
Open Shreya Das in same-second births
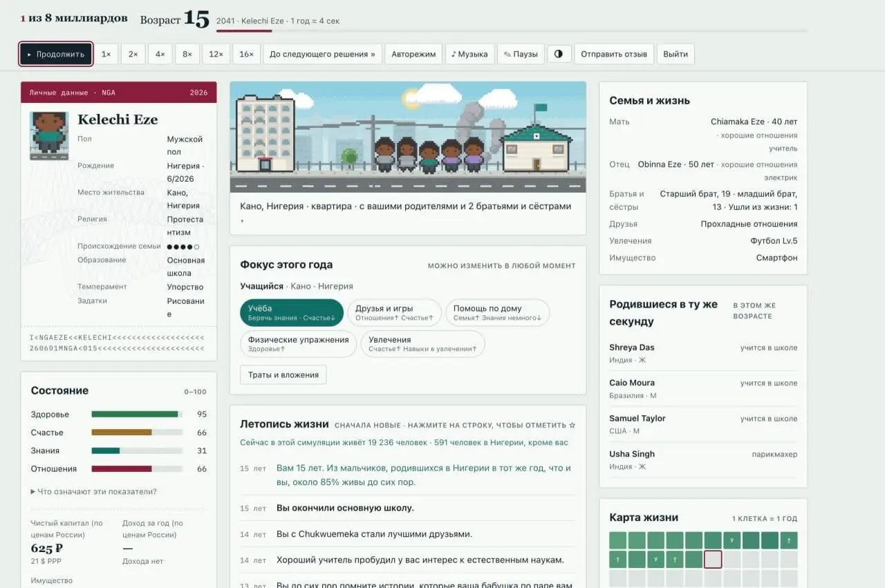[x=703, y=353]
